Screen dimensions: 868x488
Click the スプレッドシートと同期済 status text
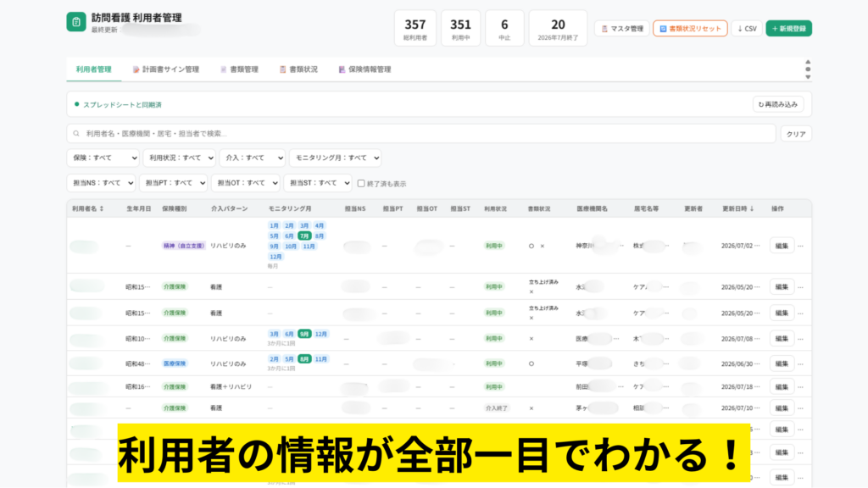[x=122, y=104]
